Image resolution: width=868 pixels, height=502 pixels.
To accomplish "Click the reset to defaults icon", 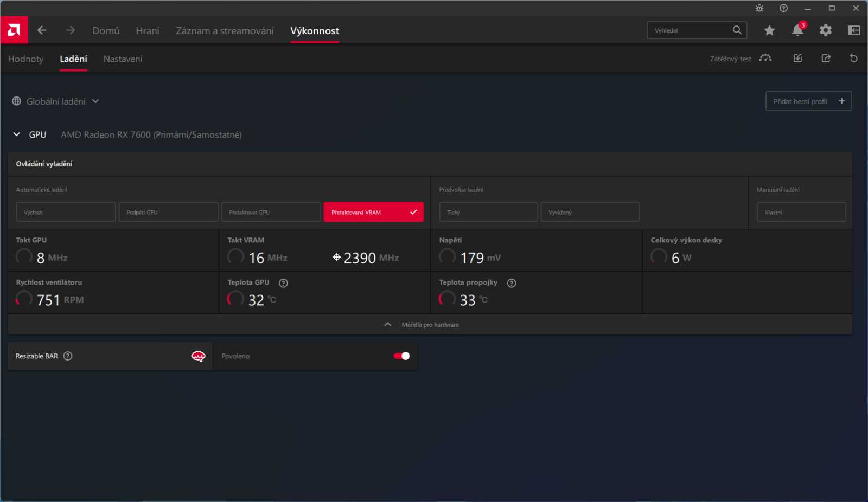I will pyautogui.click(x=854, y=58).
